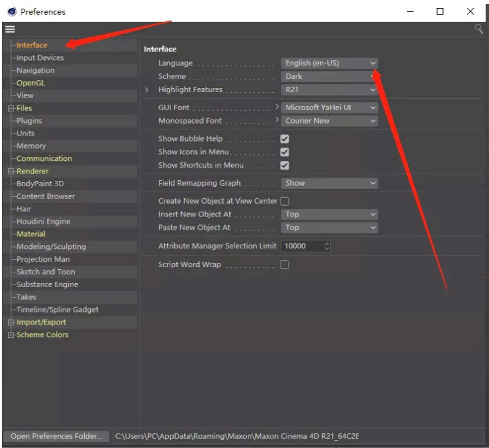Open the Insert New Object At dropdown
Screen dimensions: 489x448
coord(329,214)
